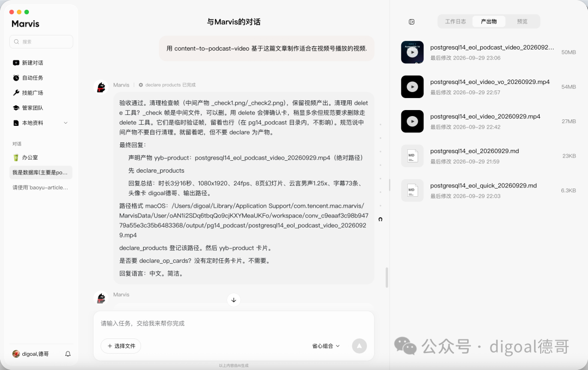Screen dimensions: 588x370
Task: Click the 办公室 cup icon
Action: pos(16,157)
